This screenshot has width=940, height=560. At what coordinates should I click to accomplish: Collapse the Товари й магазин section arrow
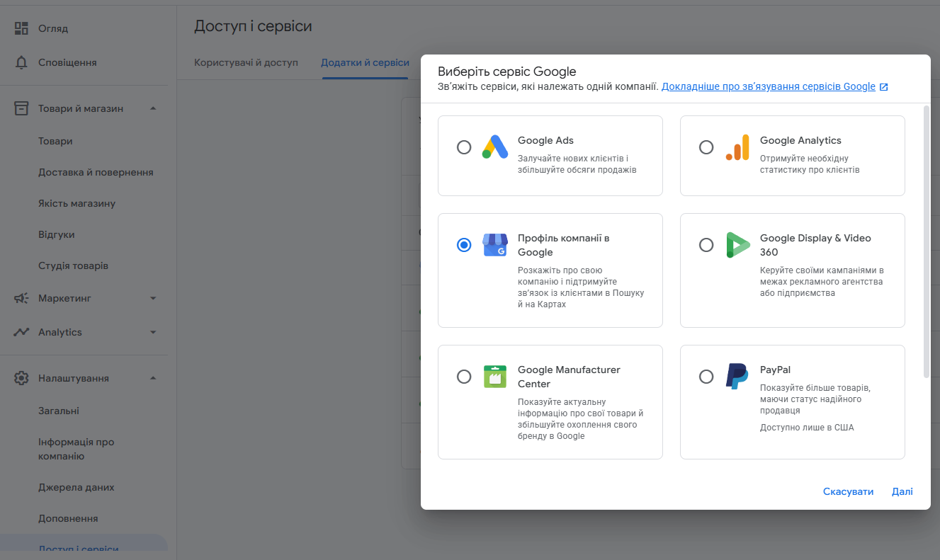tap(153, 108)
